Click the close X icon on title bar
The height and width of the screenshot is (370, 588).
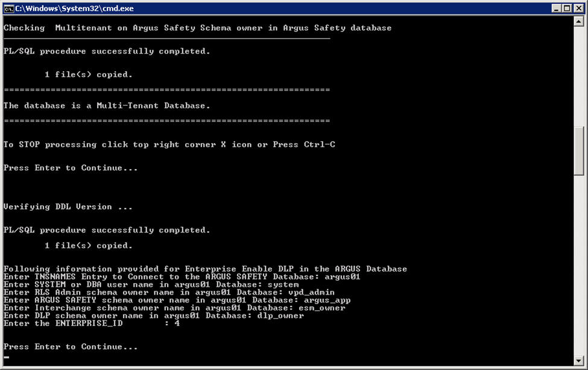click(x=578, y=8)
